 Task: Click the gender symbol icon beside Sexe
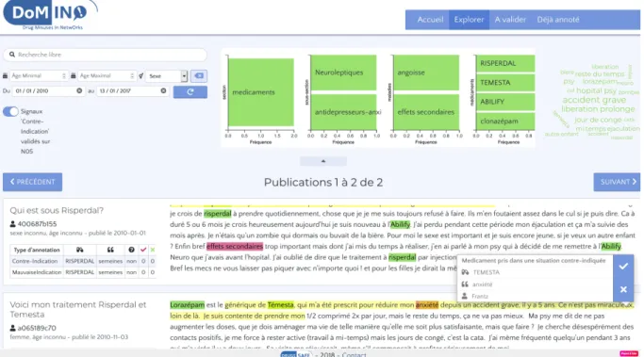[140, 76]
